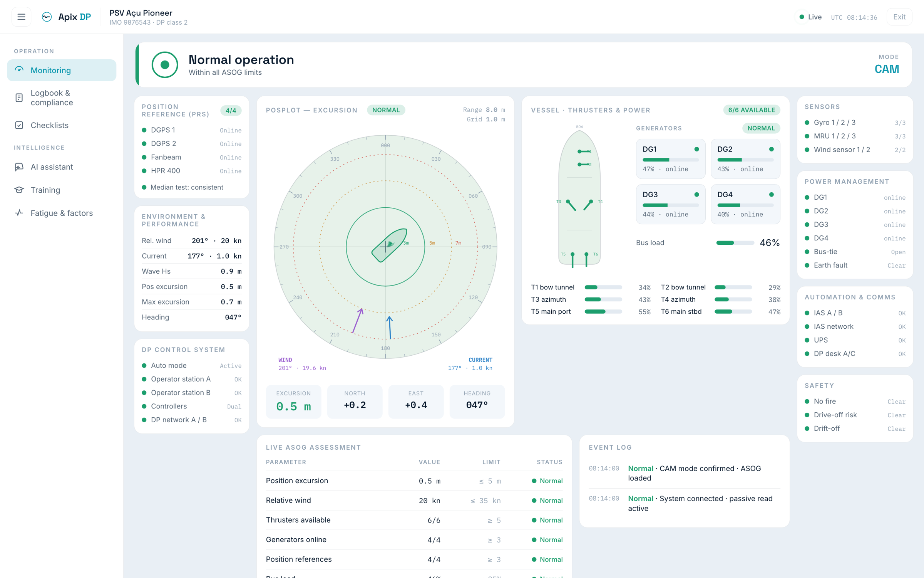Click the Normal operation status circle icon

(x=165, y=65)
